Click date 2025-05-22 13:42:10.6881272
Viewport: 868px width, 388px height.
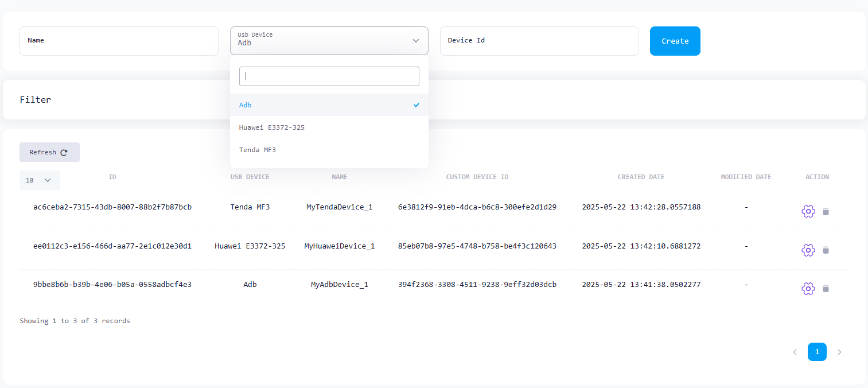(641, 246)
